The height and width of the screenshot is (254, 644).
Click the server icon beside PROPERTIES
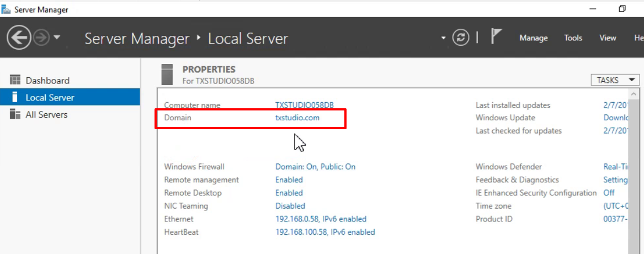(167, 75)
